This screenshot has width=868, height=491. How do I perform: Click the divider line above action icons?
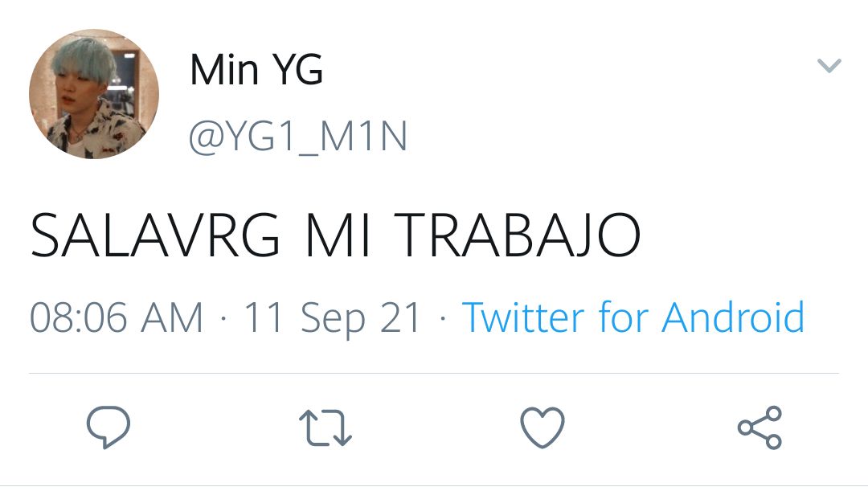coord(434,374)
